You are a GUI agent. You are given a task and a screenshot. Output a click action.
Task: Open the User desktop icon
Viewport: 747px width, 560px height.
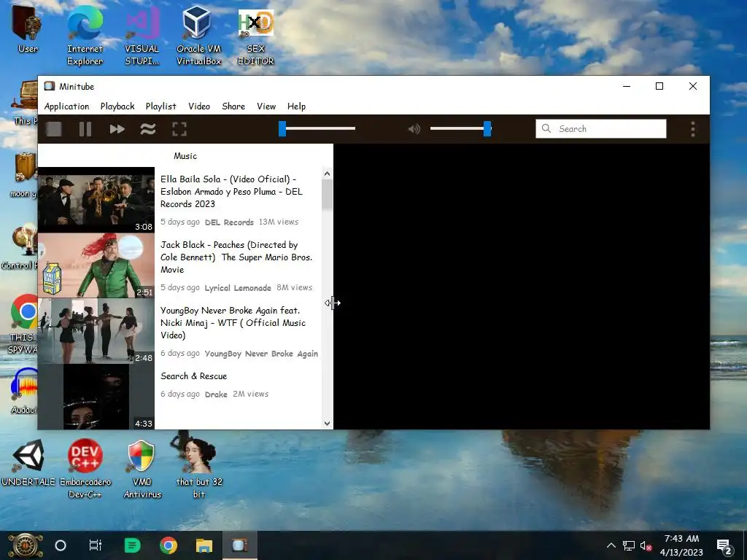click(x=28, y=28)
